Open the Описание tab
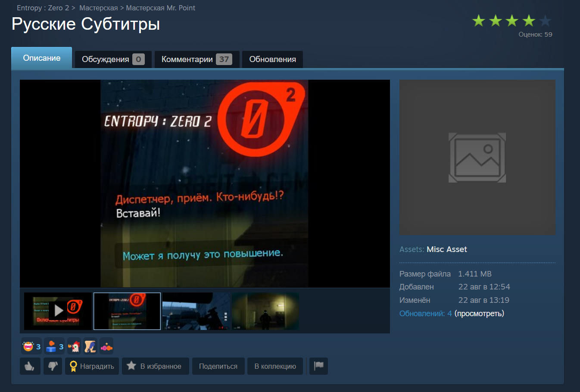580x392 pixels. 42,58
